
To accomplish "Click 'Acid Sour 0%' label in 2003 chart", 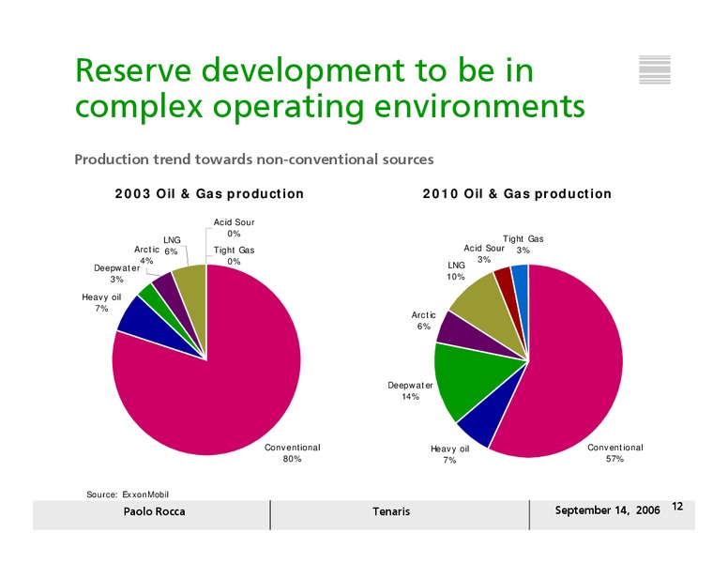I will click(234, 228).
